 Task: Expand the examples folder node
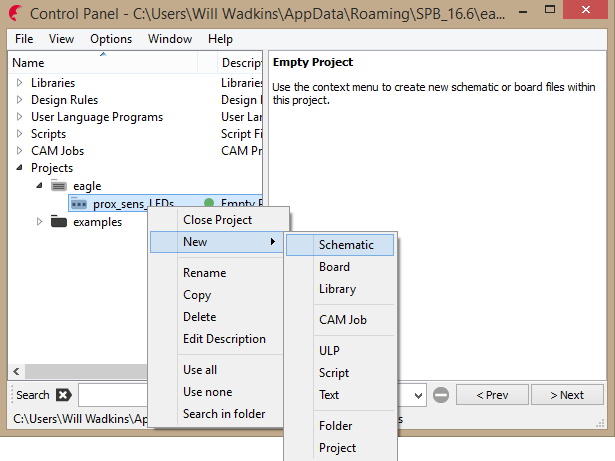39,222
